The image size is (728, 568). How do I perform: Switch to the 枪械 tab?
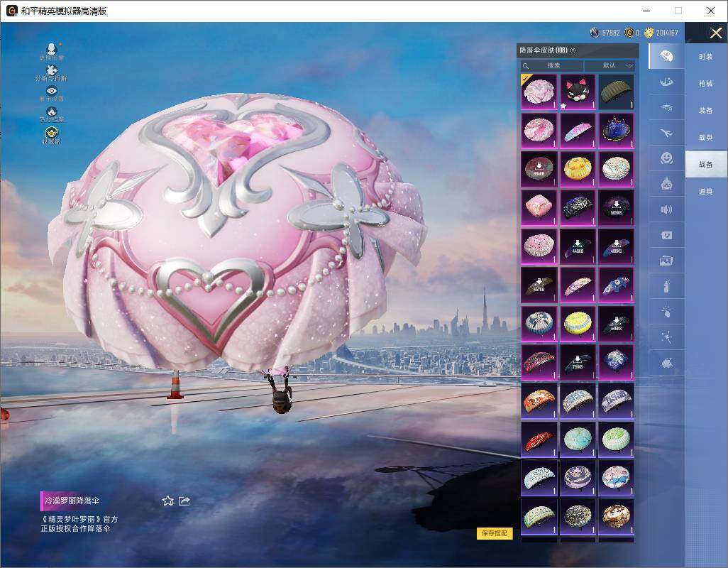point(705,84)
